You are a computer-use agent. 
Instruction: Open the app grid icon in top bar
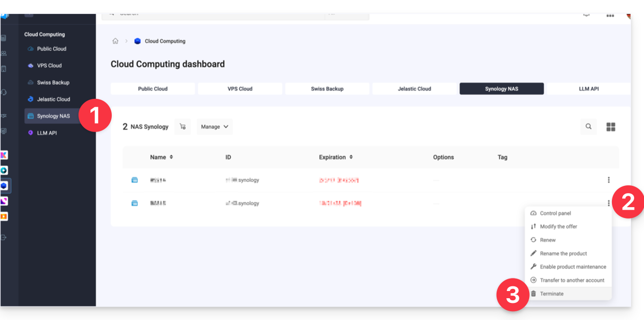(610, 16)
